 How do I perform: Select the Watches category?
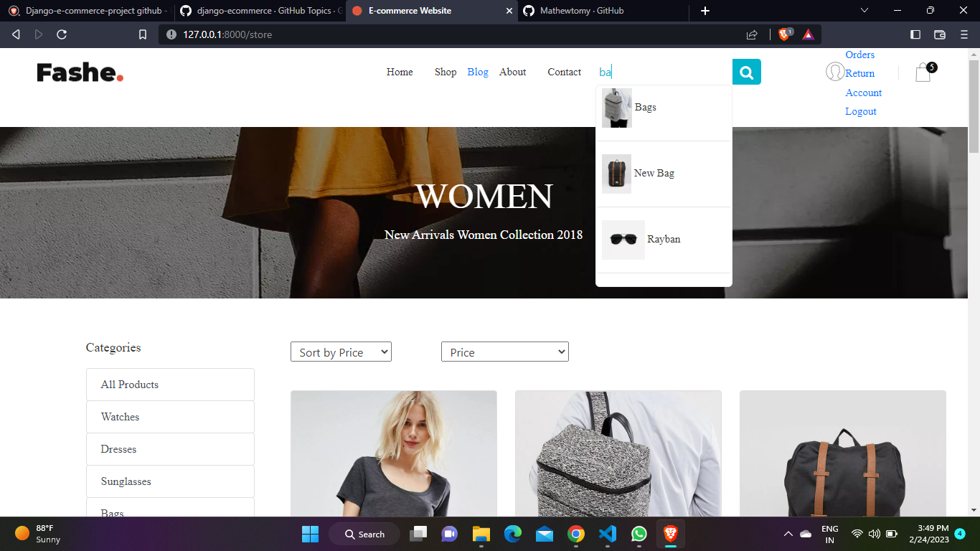119,417
